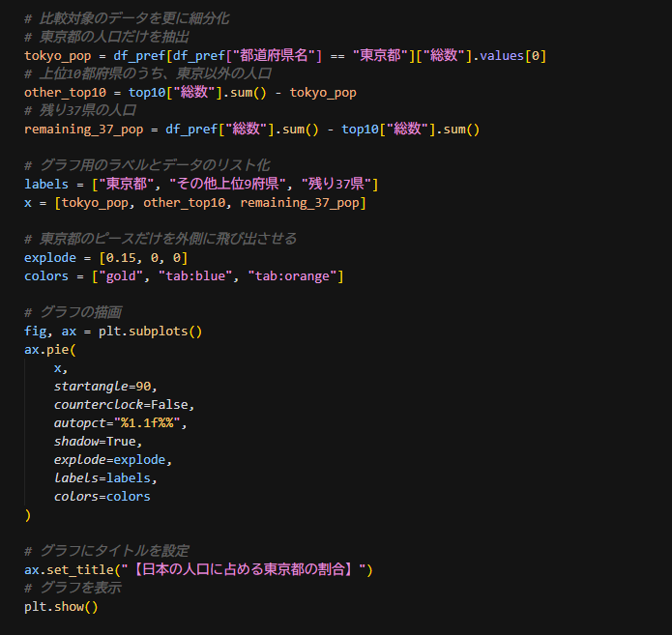
Task: Click the autopct="%1.1f%%" argument
Action: pos(117,423)
